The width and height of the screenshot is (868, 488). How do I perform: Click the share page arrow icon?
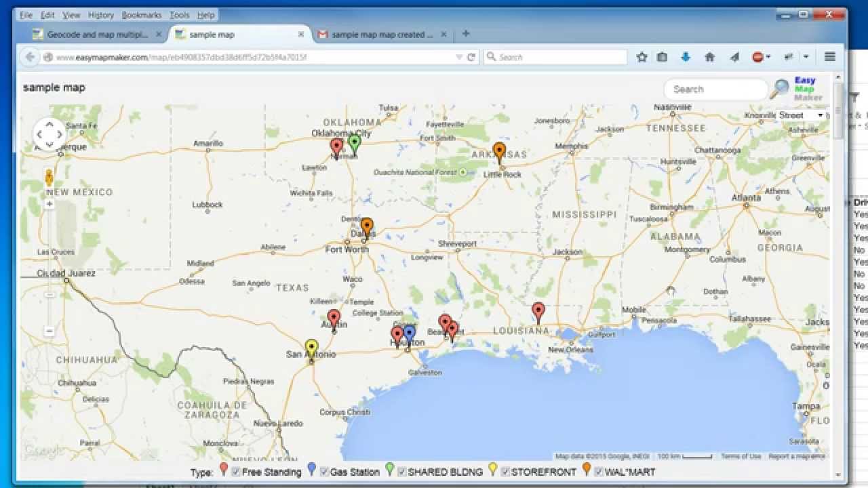click(734, 57)
